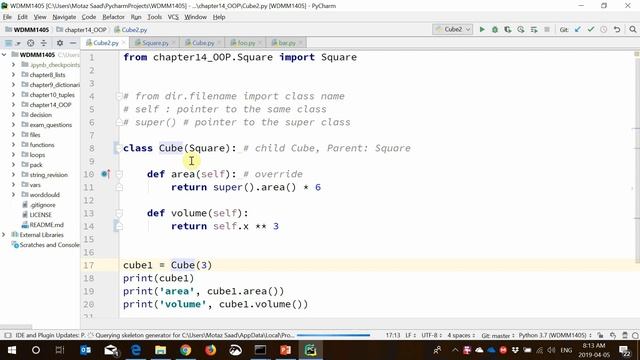The height and width of the screenshot is (360, 640).
Task: Open PowerPoint from the taskbar
Action: [285, 350]
